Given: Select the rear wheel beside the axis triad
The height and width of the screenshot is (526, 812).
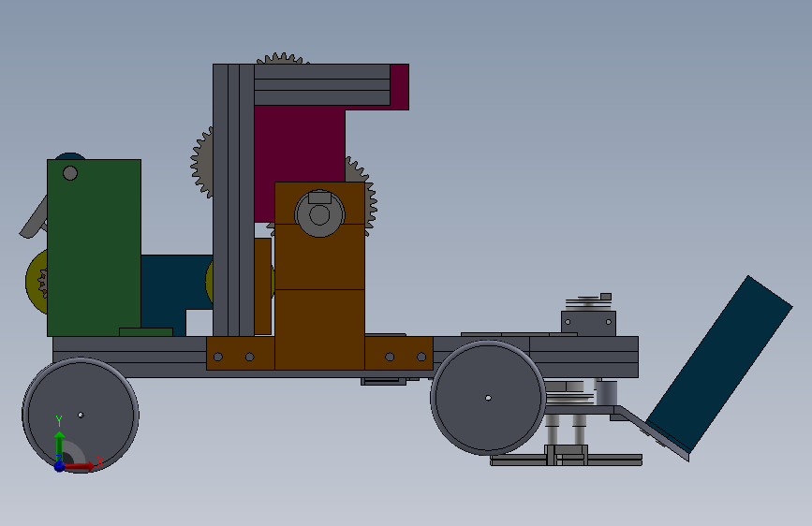Looking at the screenshot, I should (x=81, y=415).
